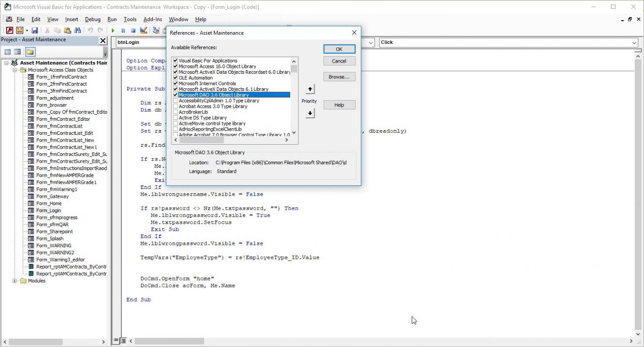Screen dimensions: 644x347
Task: Click the Reset stop icon in toolbar
Action: [x=133, y=30]
